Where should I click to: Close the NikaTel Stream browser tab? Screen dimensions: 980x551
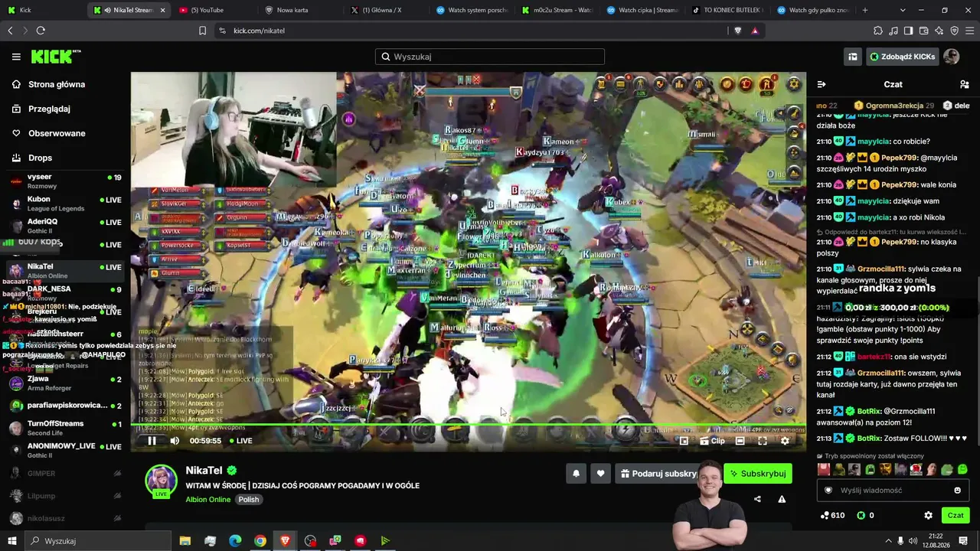[162, 10]
